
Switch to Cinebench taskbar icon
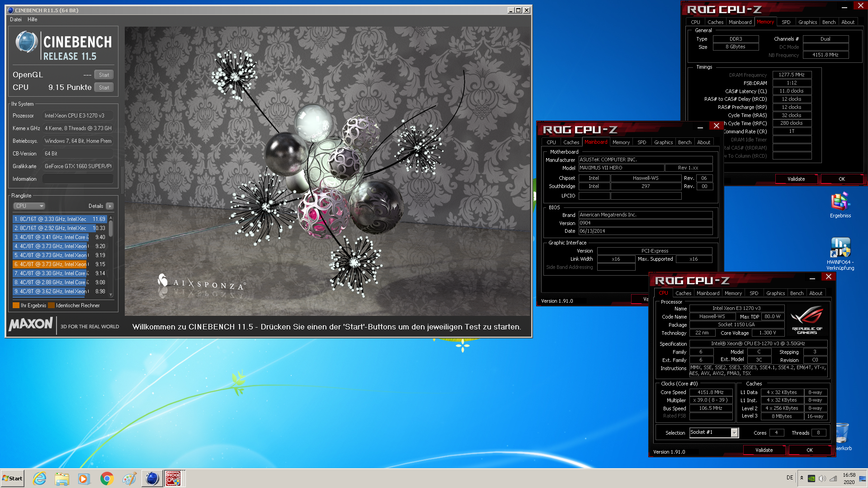pos(152,479)
